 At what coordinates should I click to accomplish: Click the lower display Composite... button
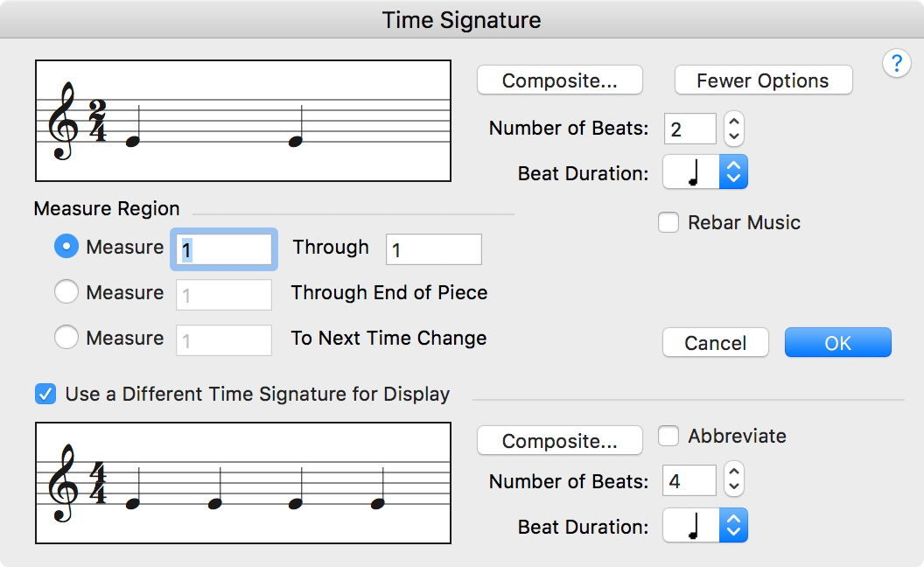tap(560, 441)
